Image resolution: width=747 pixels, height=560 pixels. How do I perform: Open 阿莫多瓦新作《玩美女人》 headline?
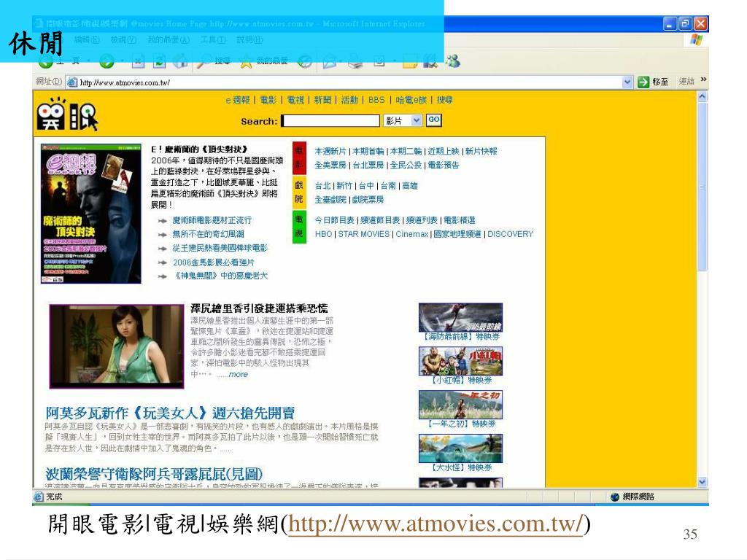pos(170,413)
